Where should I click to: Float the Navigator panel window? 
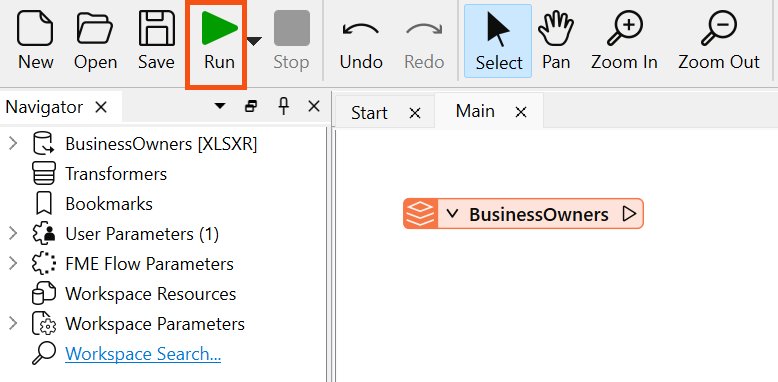(x=252, y=106)
